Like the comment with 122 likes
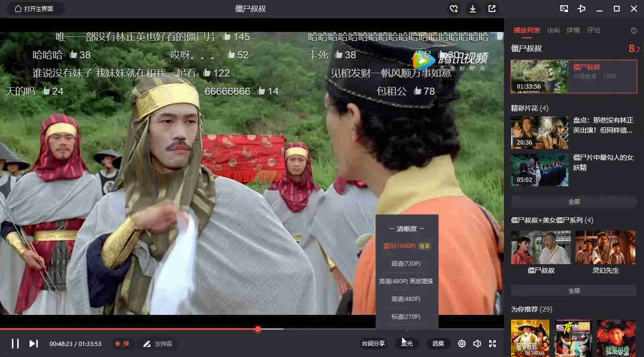The width and height of the screenshot is (644, 357). coord(207,73)
